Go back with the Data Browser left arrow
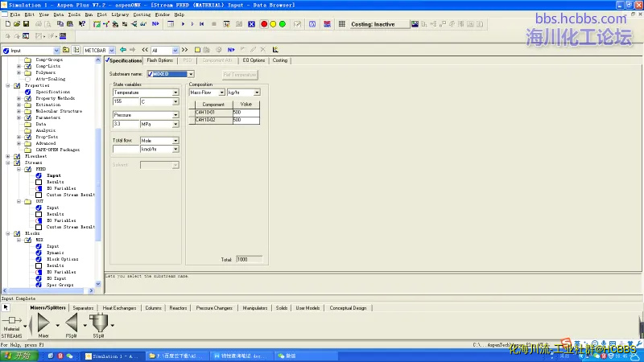644x362 pixels. coord(123,50)
